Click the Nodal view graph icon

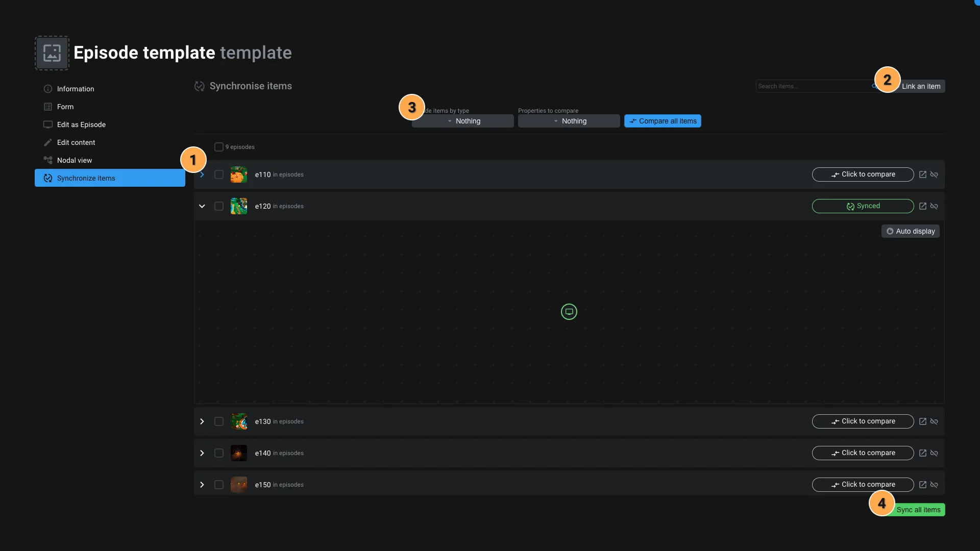48,160
